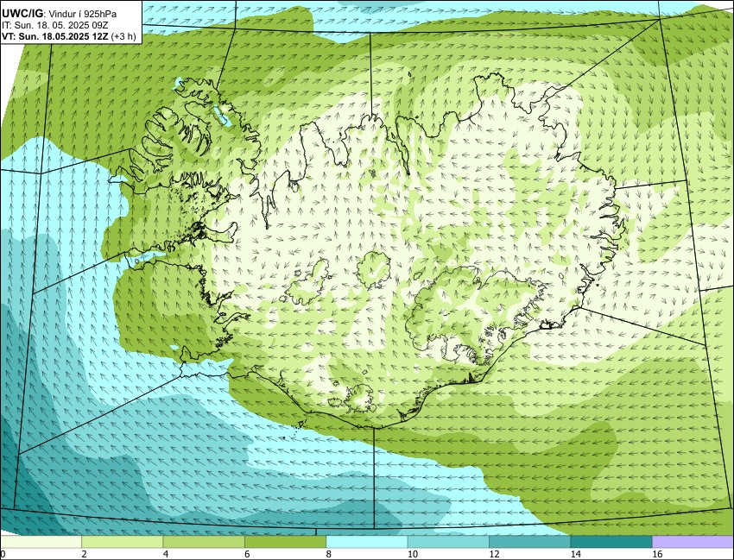Screen dimensions: 734x560
Task: Click the legend scale label '14'
Action: (575, 554)
